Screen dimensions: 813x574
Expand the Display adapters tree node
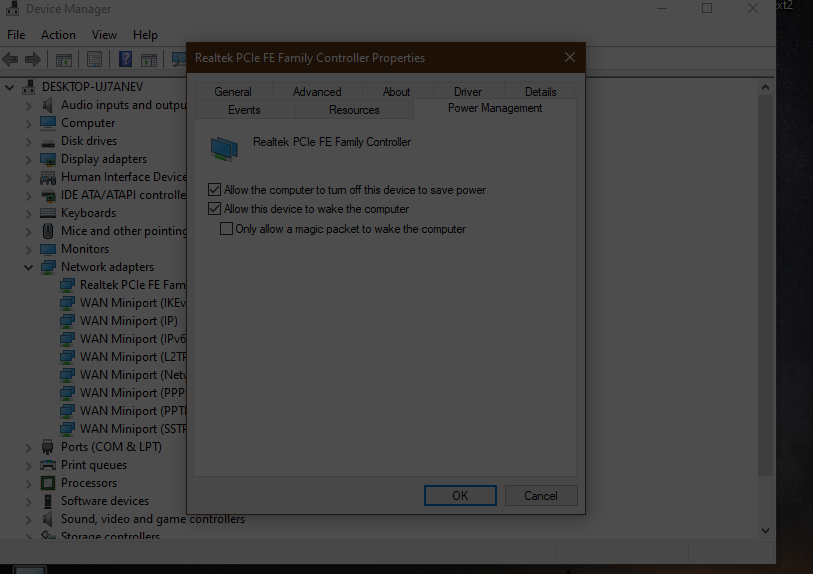pos(29,160)
